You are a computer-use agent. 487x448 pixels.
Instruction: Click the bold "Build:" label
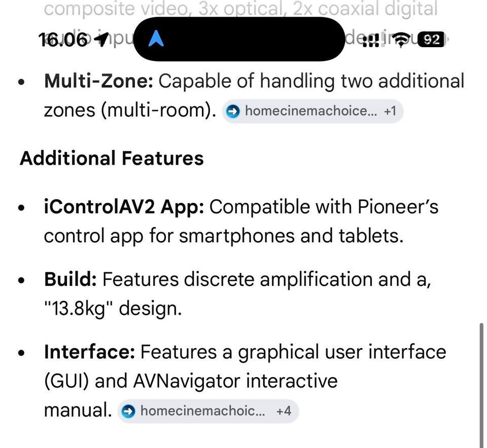71,279
